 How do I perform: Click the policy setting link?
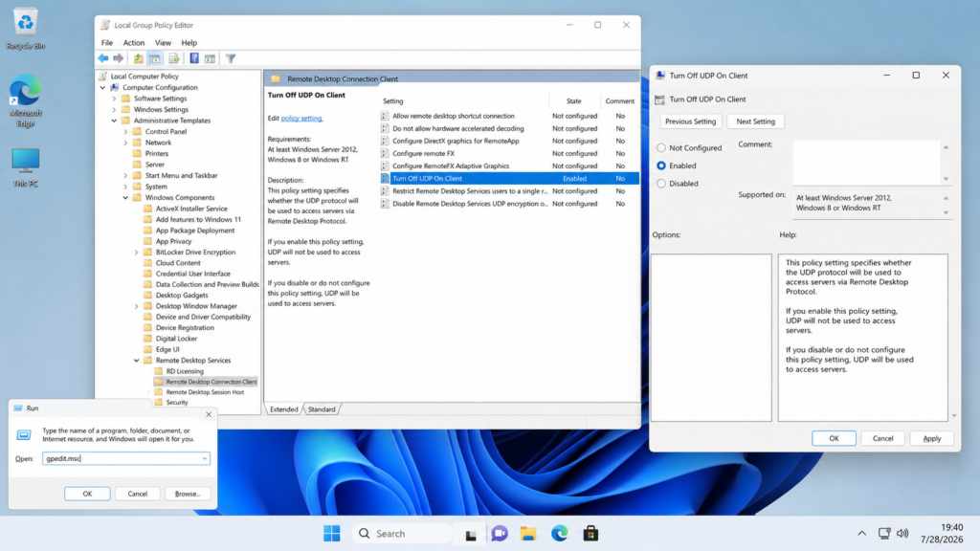point(301,118)
